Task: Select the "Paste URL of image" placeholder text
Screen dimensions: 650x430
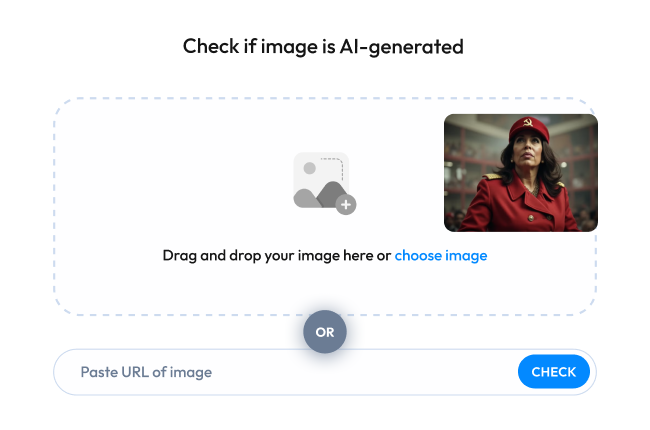Action: (146, 372)
